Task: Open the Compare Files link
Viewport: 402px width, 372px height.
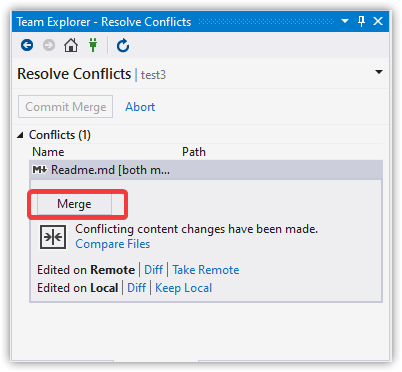Action: point(113,244)
